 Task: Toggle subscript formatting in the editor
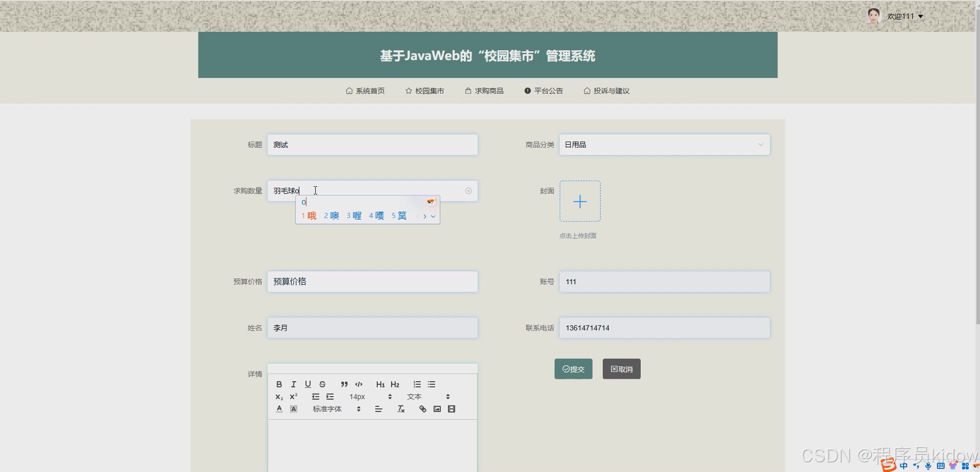279,396
